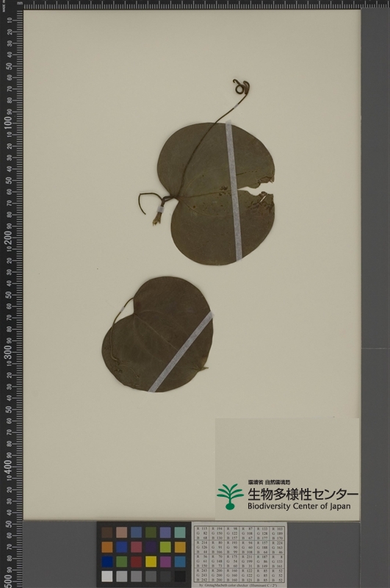
Task: Click the center of the lower heart-shaped leaf
Action: coord(158,335)
